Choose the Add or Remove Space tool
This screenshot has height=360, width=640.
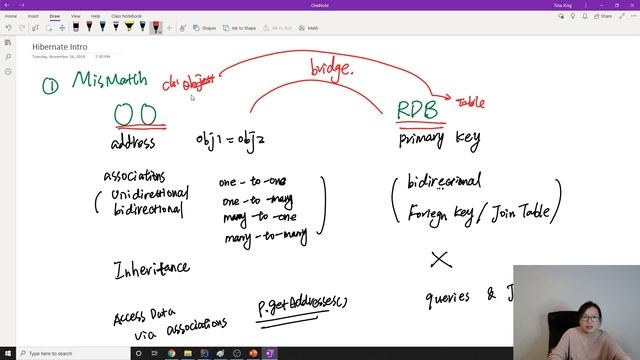tap(62, 28)
